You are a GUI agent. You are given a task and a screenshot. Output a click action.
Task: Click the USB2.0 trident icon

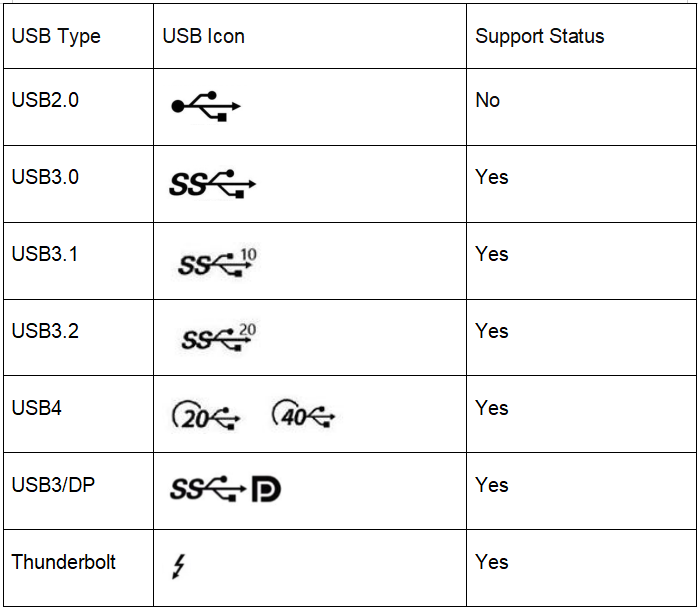tap(206, 106)
